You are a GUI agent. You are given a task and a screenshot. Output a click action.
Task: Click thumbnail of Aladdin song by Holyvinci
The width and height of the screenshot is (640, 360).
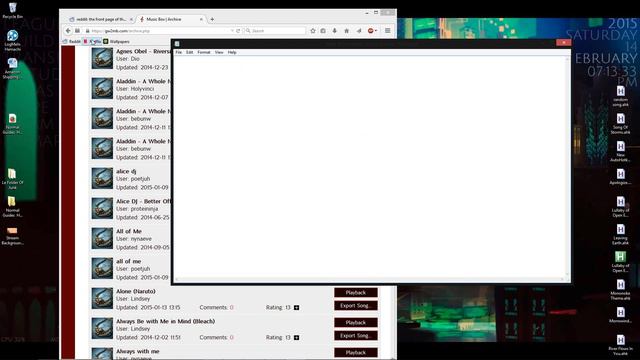(x=102, y=88)
